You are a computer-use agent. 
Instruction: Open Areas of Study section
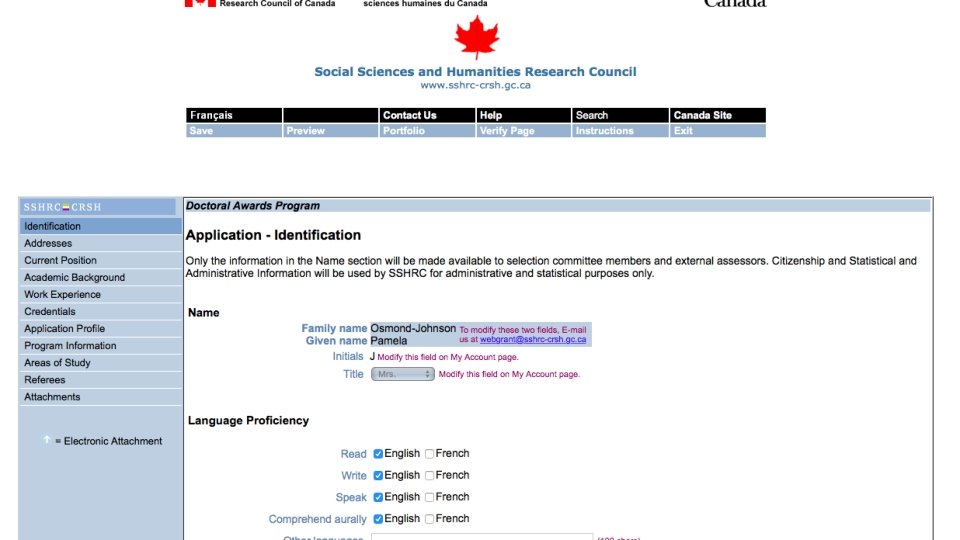pyautogui.click(x=101, y=363)
